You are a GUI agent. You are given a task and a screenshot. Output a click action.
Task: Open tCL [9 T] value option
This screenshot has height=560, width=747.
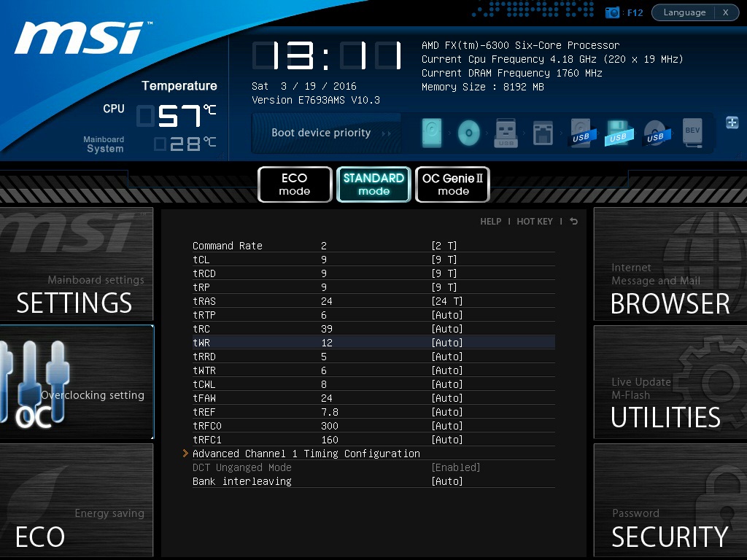pos(444,260)
